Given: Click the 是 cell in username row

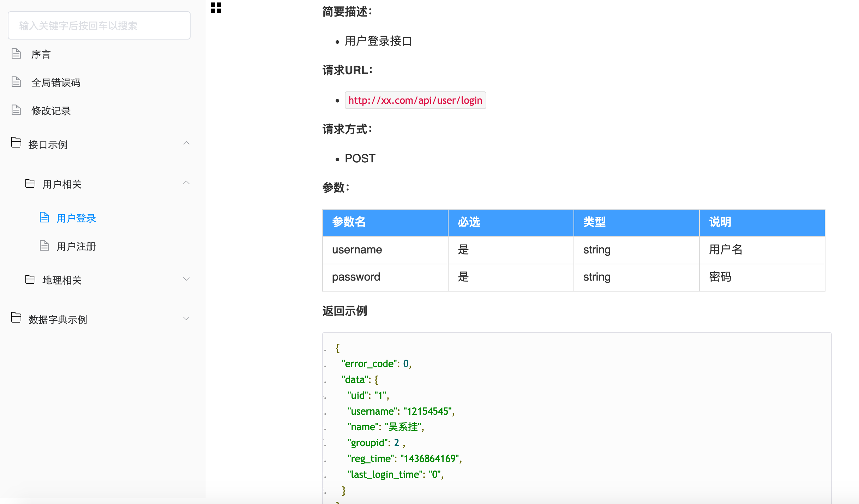Looking at the screenshot, I should [x=511, y=250].
